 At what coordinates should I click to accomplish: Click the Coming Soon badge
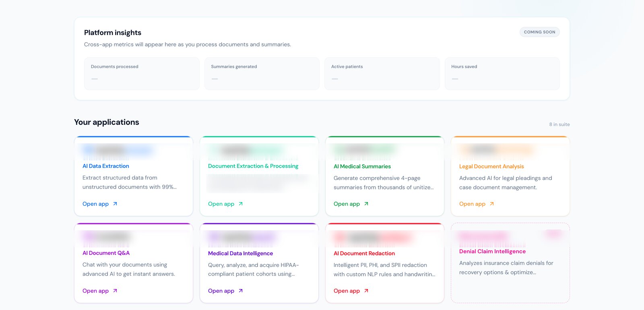click(x=539, y=32)
